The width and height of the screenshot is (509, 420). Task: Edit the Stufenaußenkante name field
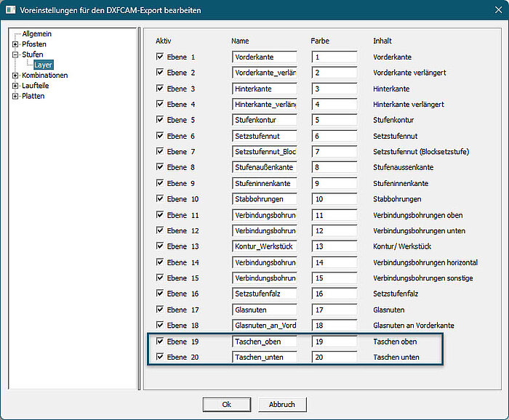(265, 167)
